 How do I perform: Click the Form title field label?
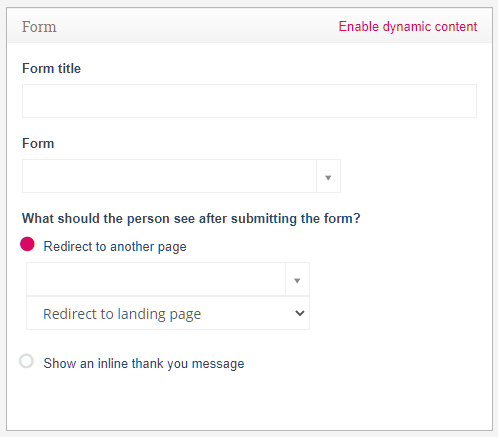(51, 68)
